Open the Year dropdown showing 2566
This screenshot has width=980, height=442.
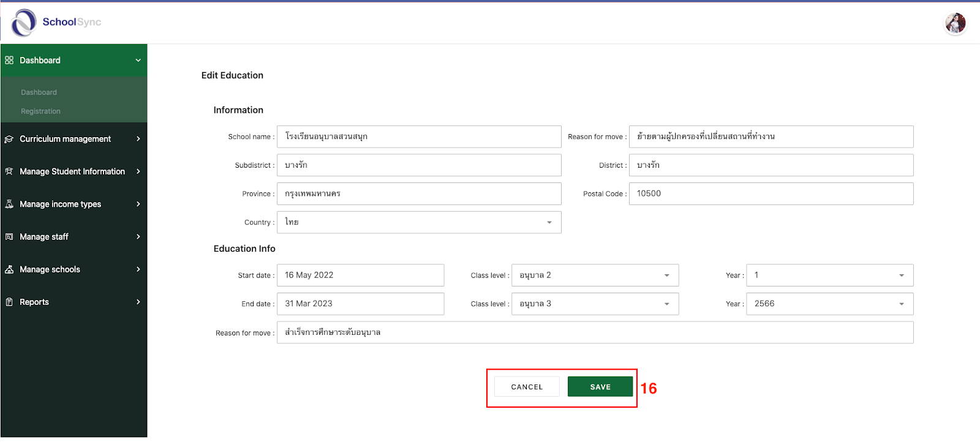830,304
